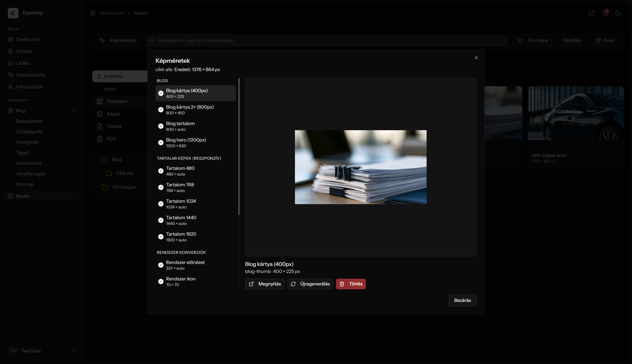
Task: Click the search input field
Action: (327, 40)
